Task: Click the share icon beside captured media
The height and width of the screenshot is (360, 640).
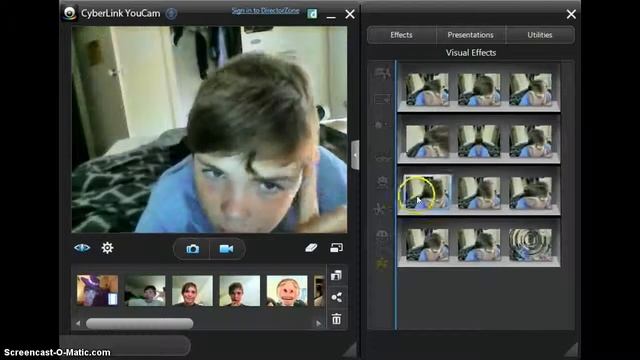Action: 336,297
